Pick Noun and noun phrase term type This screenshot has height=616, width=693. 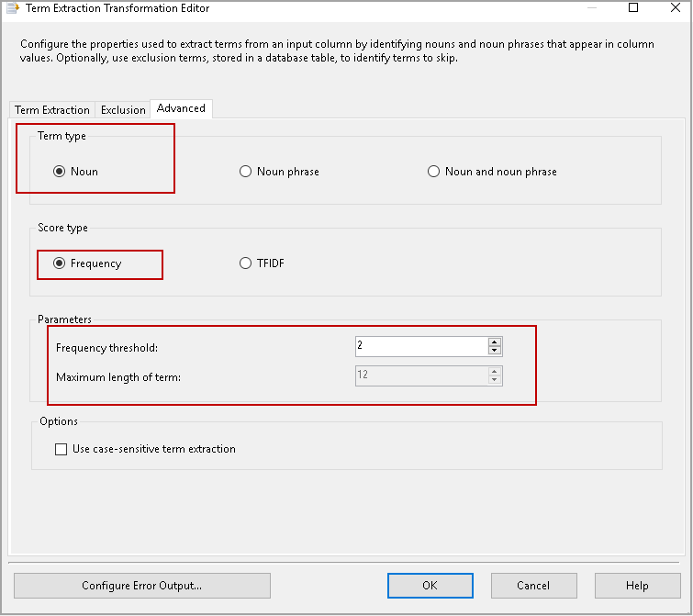click(433, 172)
